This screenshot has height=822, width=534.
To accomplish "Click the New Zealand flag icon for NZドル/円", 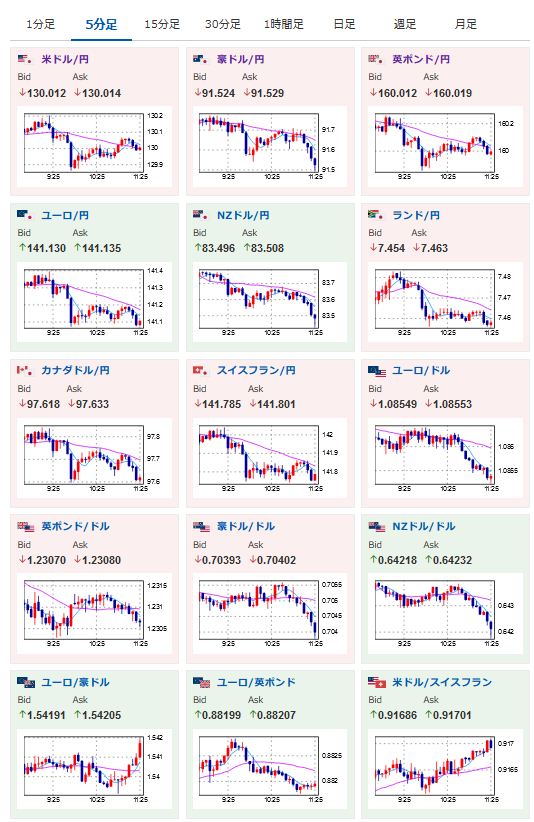I will (x=200, y=215).
